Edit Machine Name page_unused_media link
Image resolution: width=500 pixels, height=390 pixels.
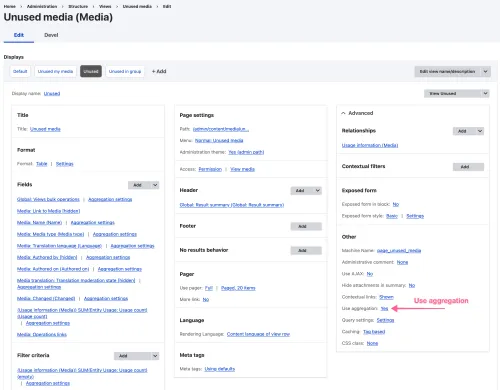coord(399,251)
